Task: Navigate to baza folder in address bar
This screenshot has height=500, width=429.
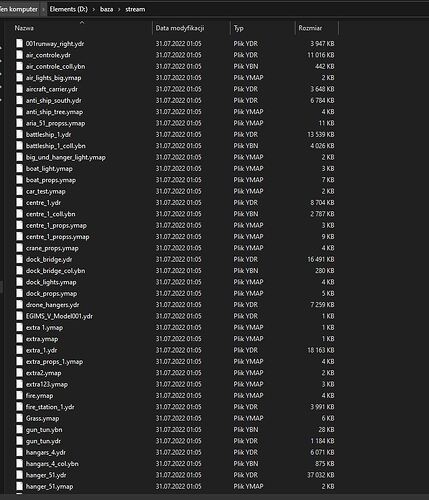Action: (106, 9)
